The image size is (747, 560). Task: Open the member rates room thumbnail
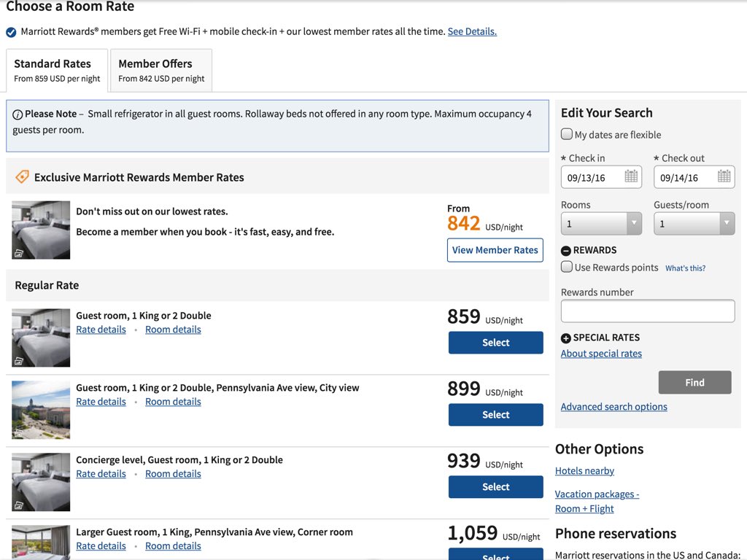(41, 230)
